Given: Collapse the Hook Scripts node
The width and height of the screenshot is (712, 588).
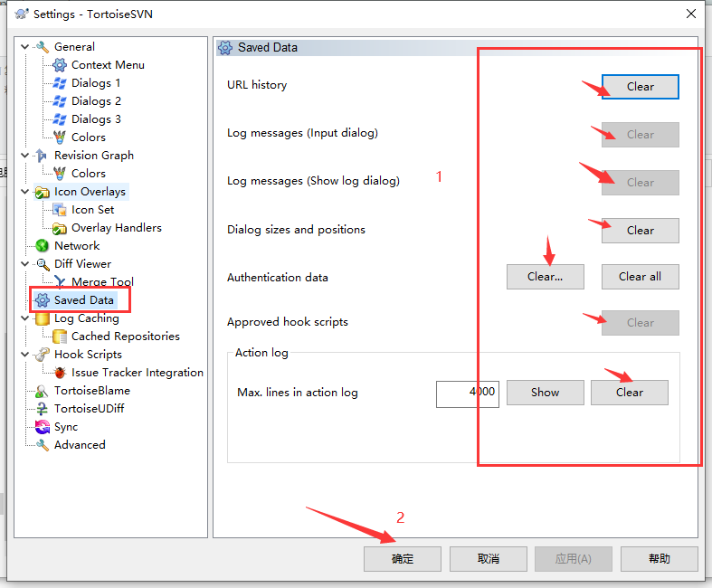Looking at the screenshot, I should 25,355.
